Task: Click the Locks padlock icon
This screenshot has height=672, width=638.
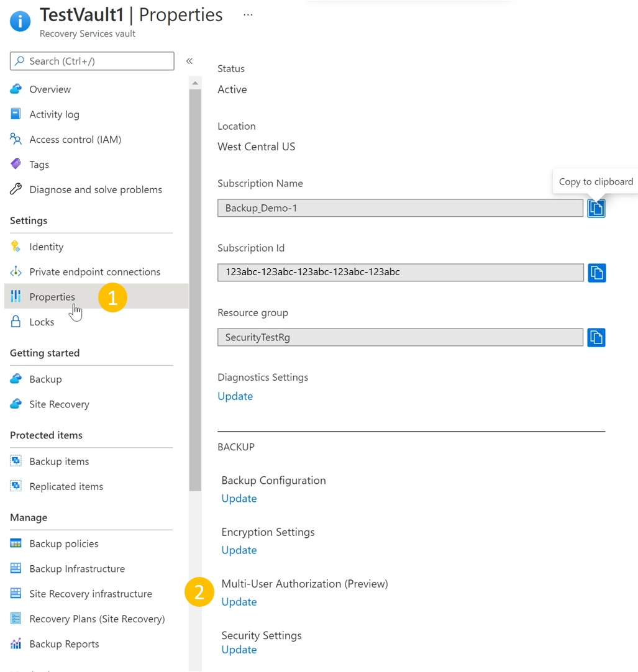Action: (16, 322)
